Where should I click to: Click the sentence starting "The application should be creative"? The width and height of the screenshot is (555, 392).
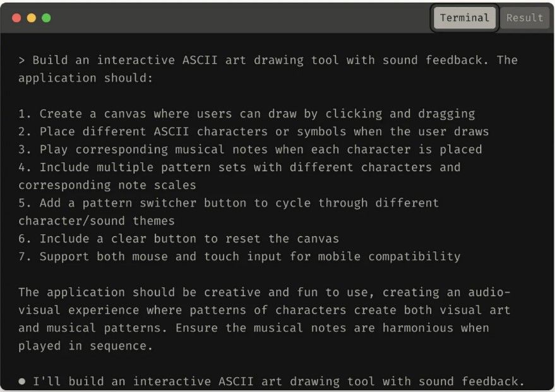265,319
